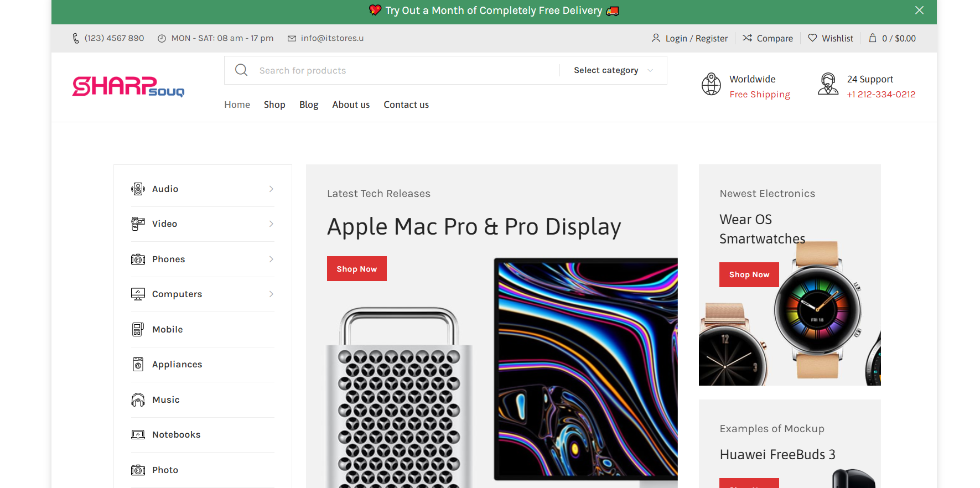Expand the Phones submenu chevron

[271, 259]
